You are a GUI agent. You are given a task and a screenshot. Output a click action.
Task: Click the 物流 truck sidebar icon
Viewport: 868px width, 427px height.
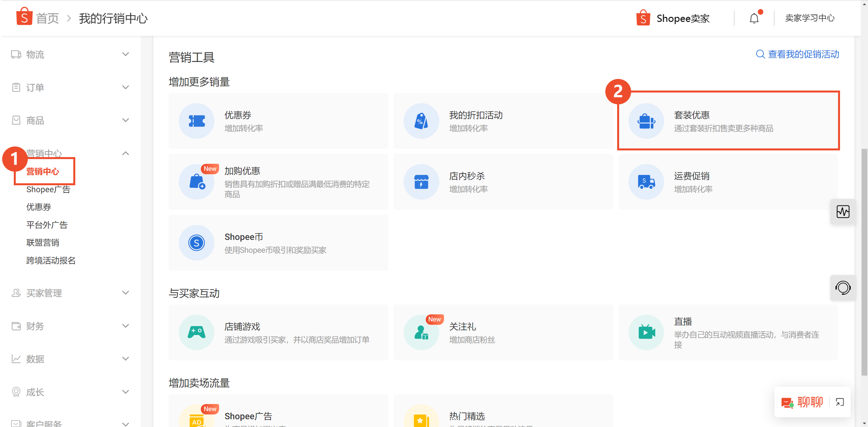16,54
